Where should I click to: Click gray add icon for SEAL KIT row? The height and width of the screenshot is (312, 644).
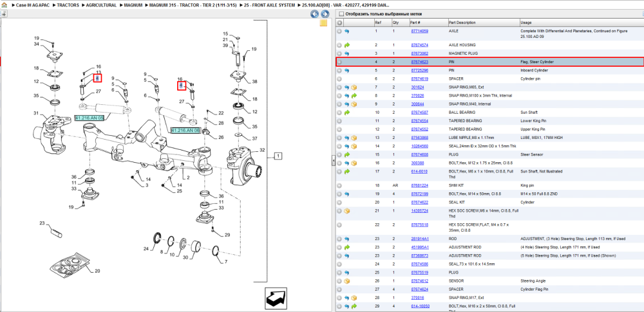339,203
